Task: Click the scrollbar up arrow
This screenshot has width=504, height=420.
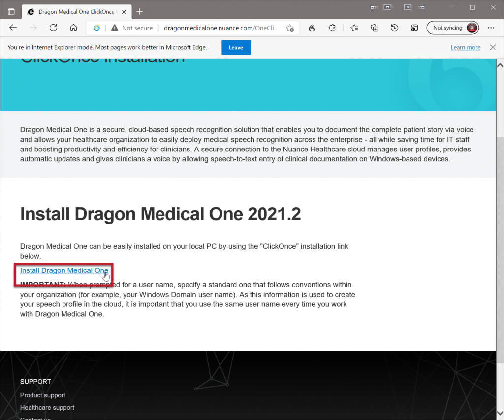Action: (500, 65)
